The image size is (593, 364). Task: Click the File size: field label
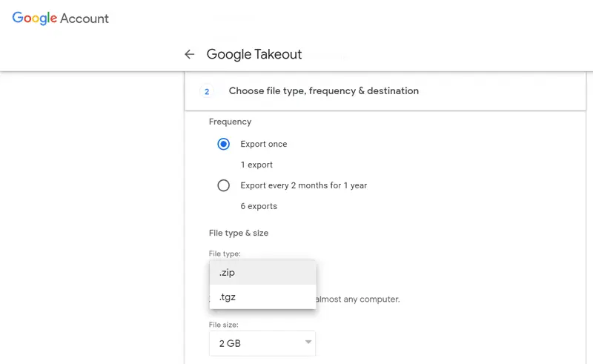[224, 325]
